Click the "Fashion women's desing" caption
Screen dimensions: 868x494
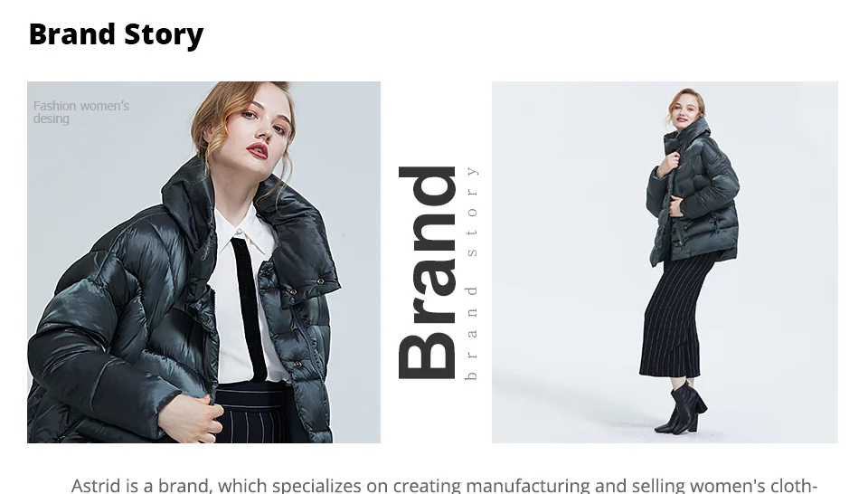[80, 112]
